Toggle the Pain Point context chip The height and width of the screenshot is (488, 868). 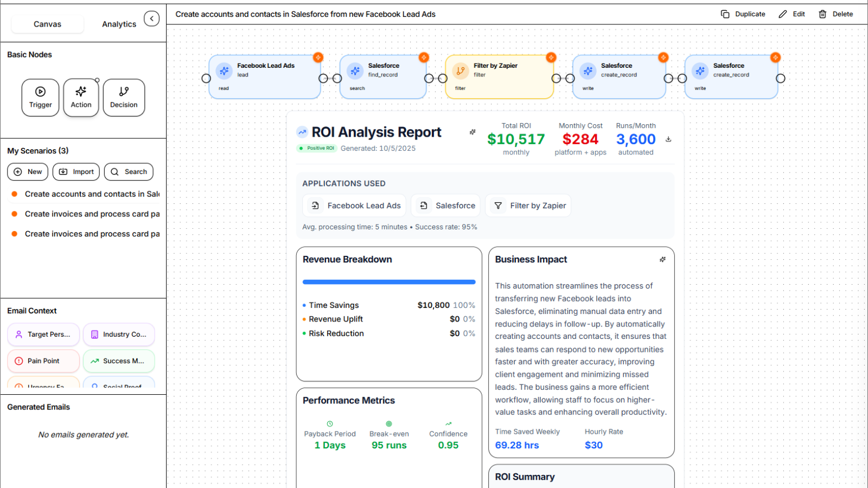pos(43,361)
